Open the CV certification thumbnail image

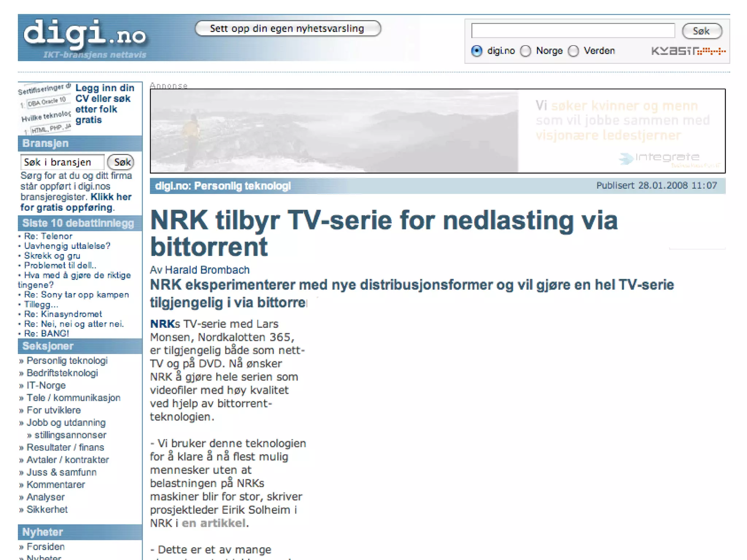coord(45,109)
